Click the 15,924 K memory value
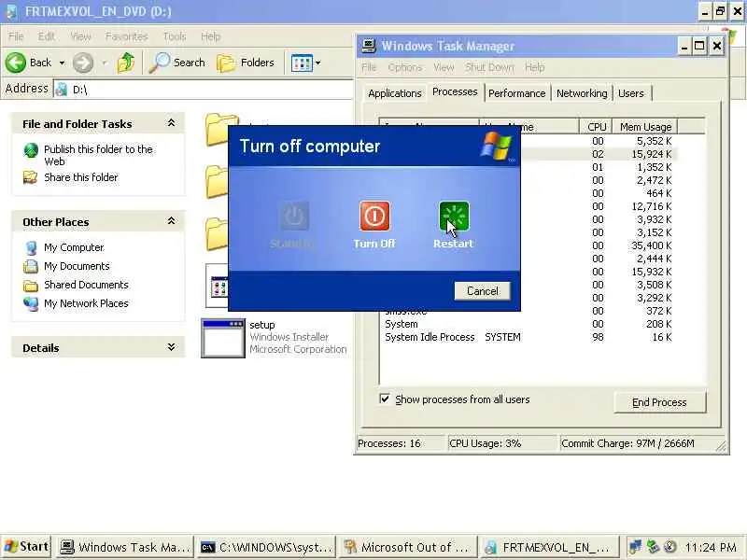This screenshot has height=560, width=747. (651, 154)
